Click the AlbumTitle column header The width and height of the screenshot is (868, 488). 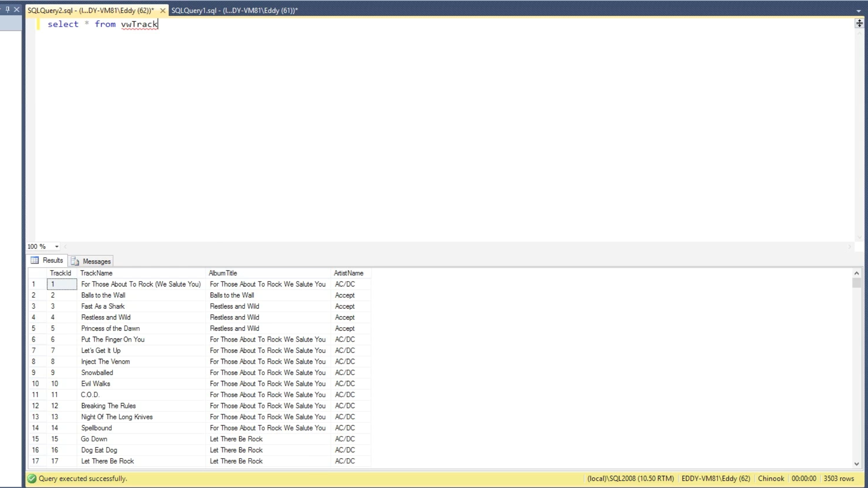(x=222, y=273)
